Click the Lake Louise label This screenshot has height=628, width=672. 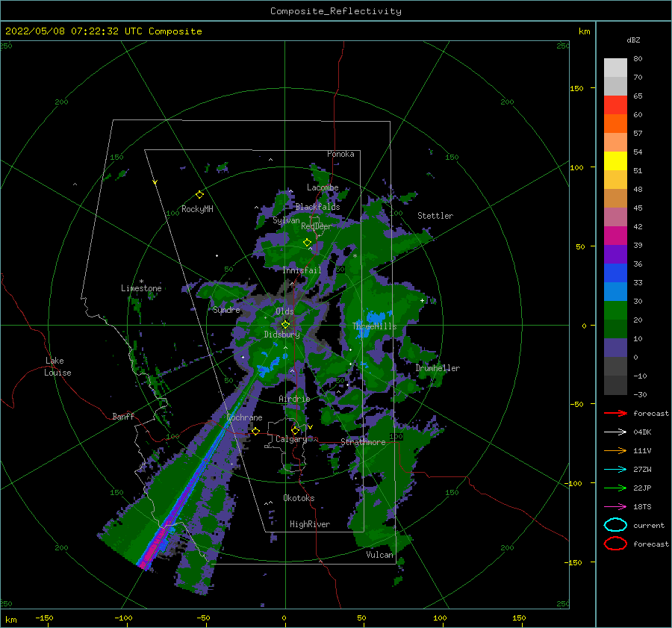pos(57,367)
